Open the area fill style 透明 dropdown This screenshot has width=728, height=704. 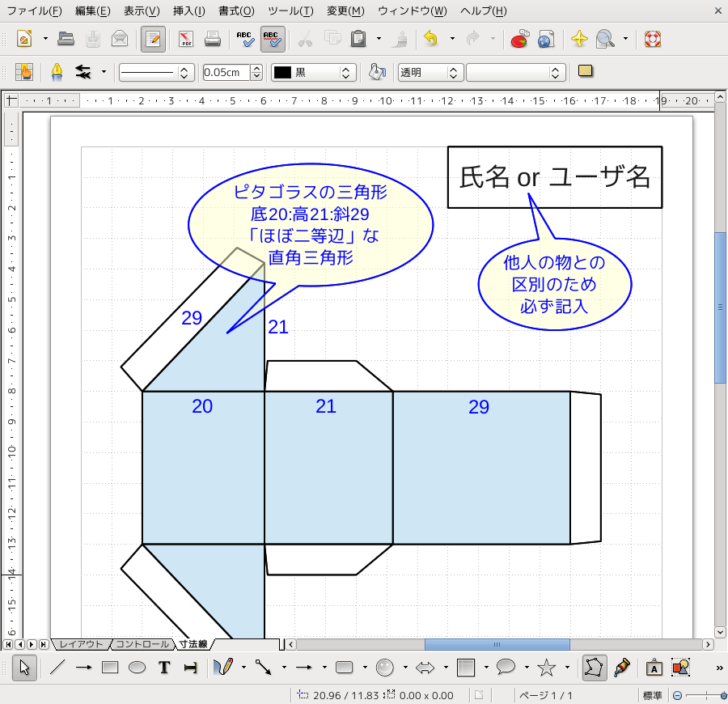coord(431,73)
